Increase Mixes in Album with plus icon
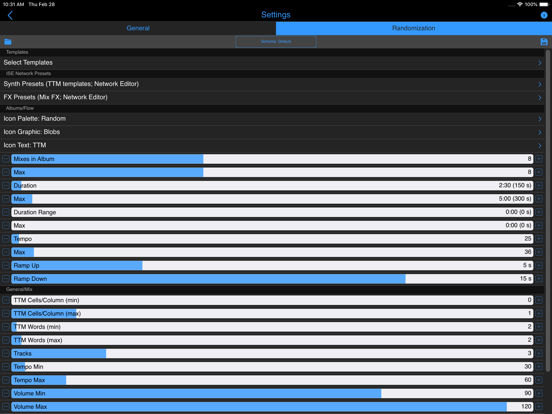 click(539, 159)
